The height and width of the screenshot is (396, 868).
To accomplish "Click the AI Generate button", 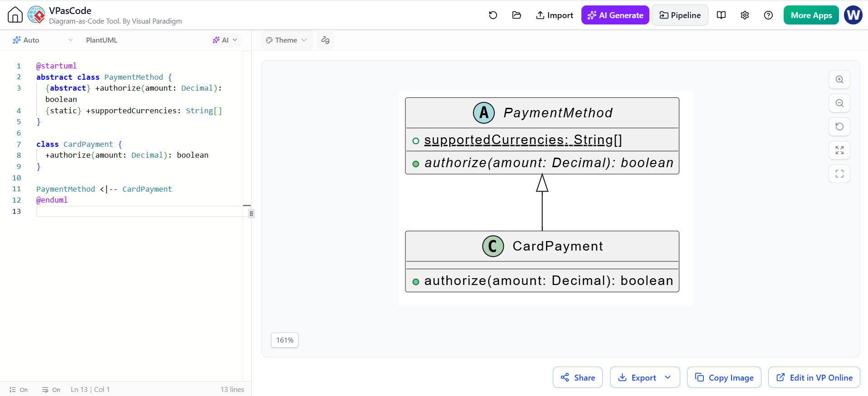I will coord(615,15).
